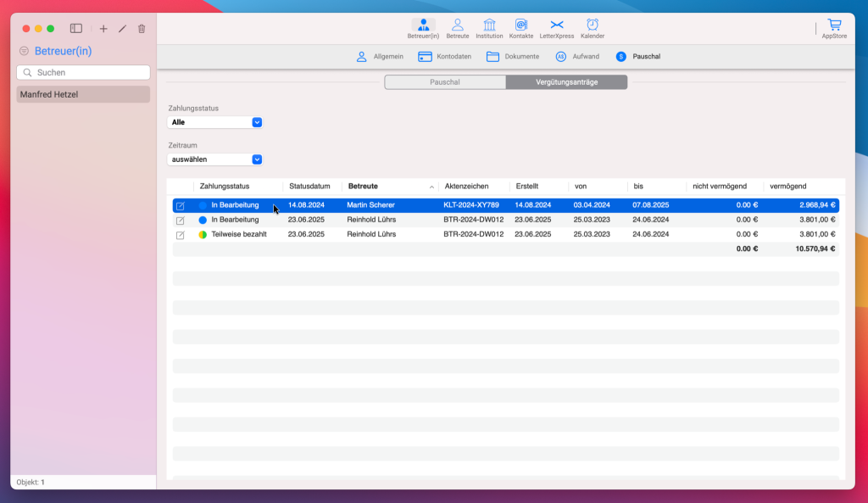The width and height of the screenshot is (868, 503).
Task: Open the Institution toolbar section
Action: 489,29
